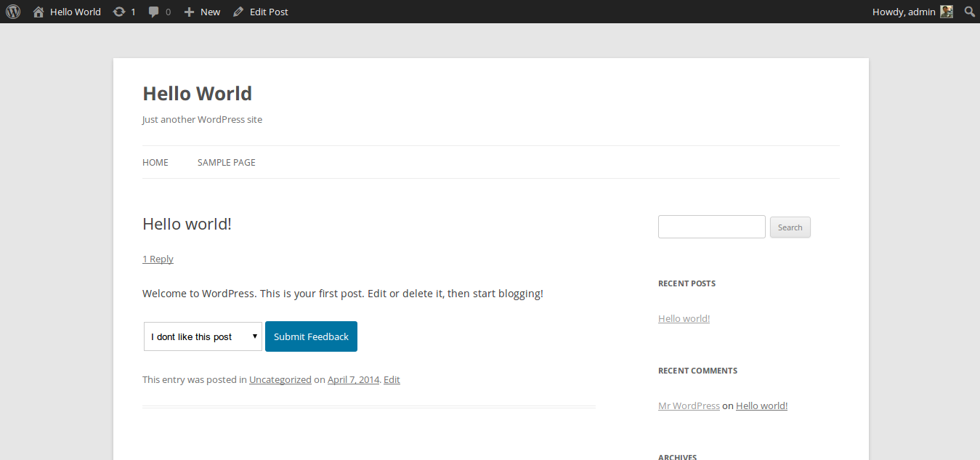
Task: Click Edit Post in the admin bar
Action: [x=261, y=12]
